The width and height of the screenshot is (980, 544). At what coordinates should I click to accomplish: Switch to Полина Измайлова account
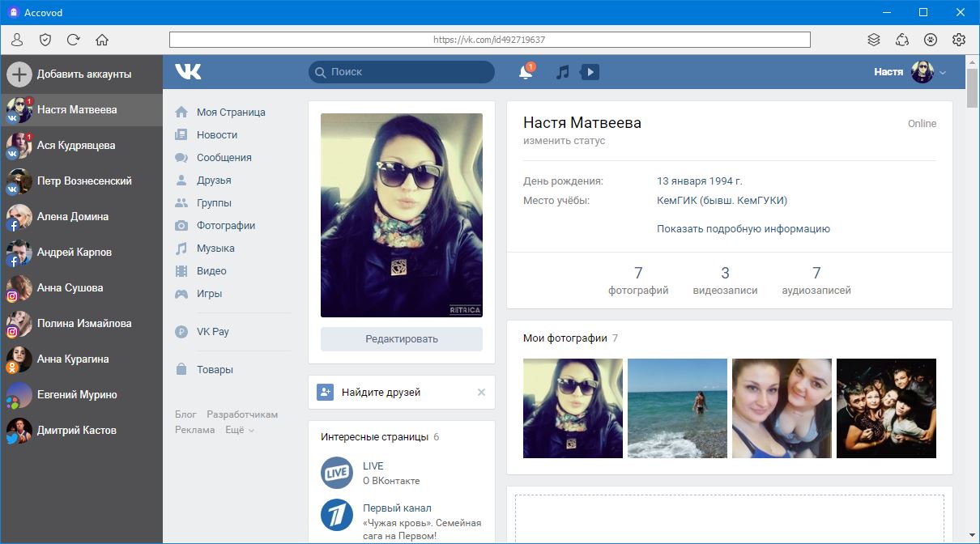pos(81,324)
